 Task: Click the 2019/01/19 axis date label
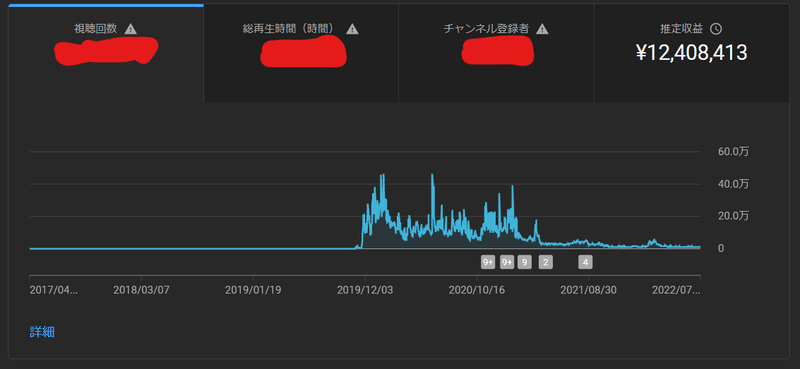[x=253, y=290]
